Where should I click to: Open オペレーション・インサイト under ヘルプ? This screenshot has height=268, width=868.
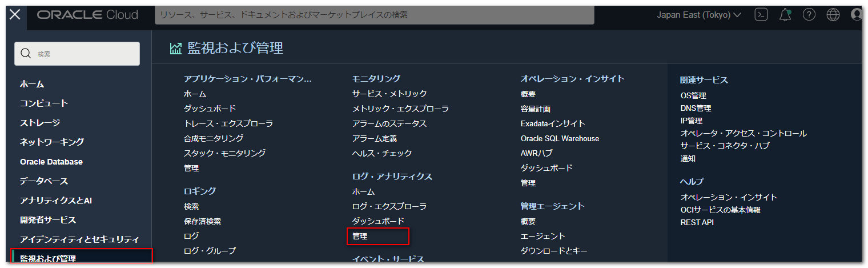coord(729,197)
